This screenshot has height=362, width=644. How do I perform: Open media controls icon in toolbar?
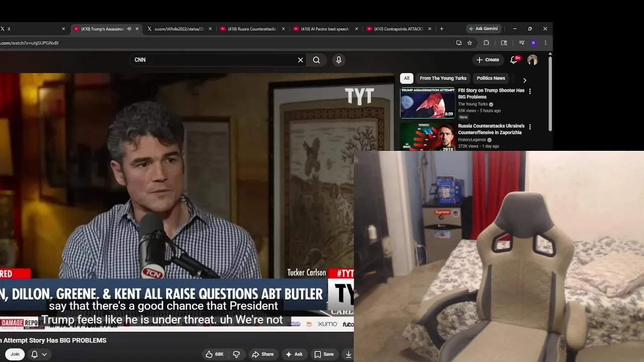pos(522,43)
